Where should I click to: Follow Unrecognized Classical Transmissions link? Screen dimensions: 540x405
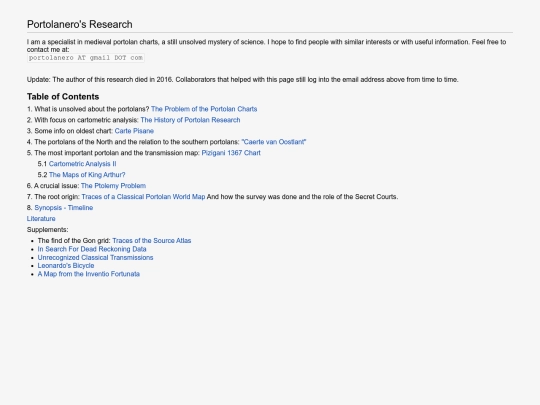coord(95,258)
